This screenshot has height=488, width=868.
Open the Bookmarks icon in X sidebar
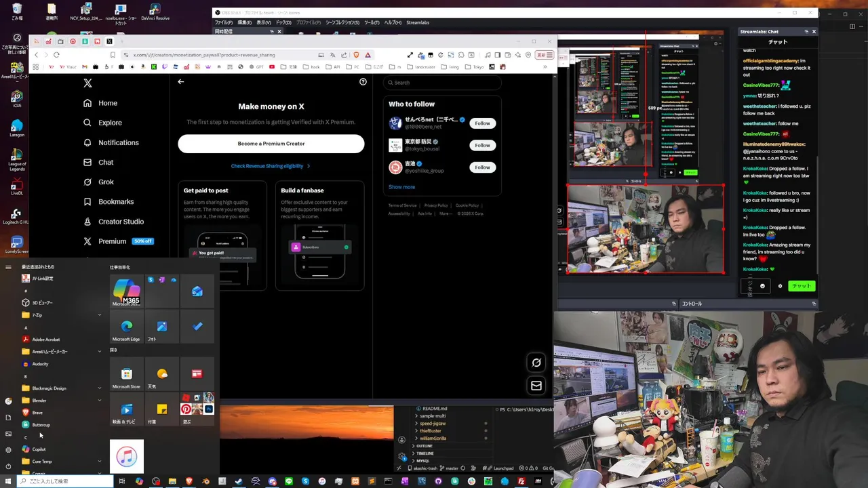click(87, 202)
